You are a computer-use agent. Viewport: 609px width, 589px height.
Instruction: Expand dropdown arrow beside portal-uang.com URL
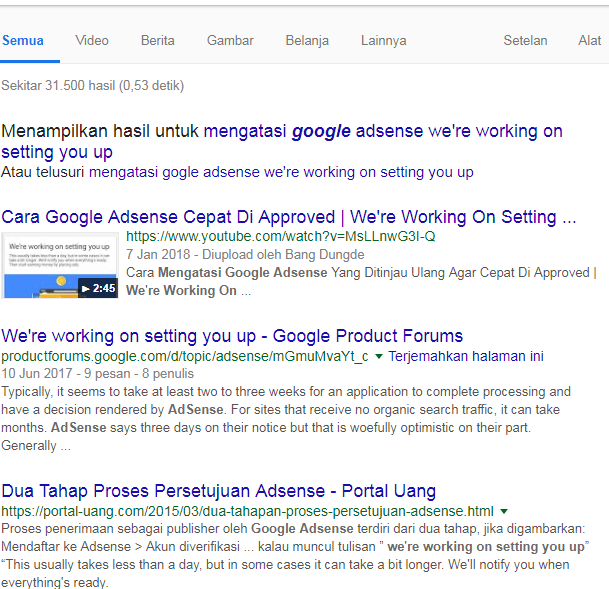coord(504,511)
